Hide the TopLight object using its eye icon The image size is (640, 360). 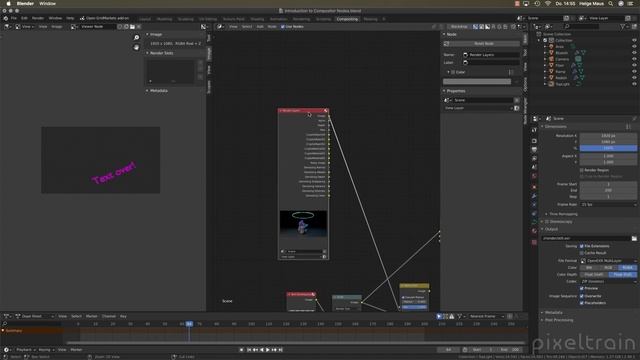pyautogui.click(x=634, y=84)
